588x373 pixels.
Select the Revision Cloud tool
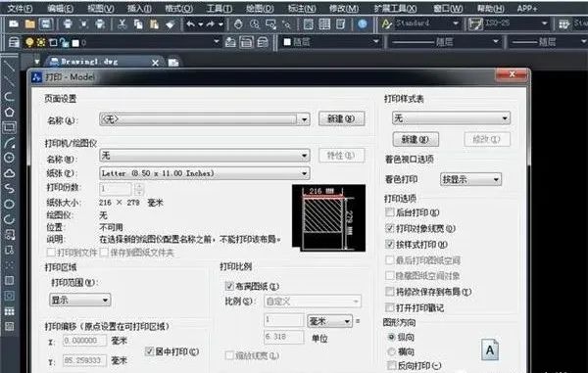click(x=9, y=173)
